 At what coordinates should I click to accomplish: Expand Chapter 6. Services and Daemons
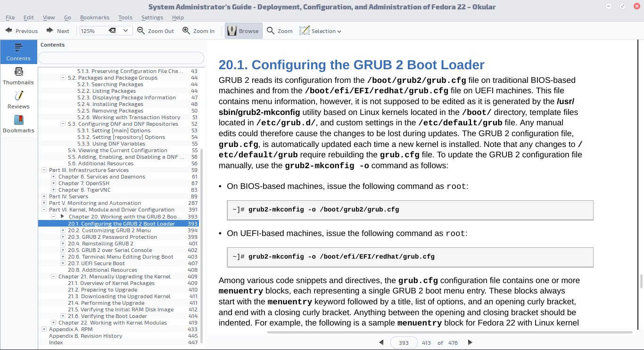(54, 177)
